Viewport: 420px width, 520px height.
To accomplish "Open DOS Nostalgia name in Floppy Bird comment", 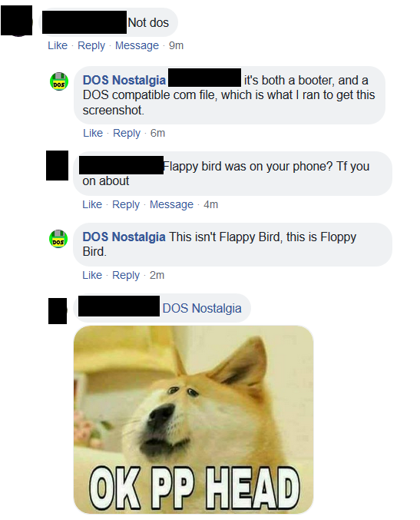I will pyautogui.click(x=124, y=237).
